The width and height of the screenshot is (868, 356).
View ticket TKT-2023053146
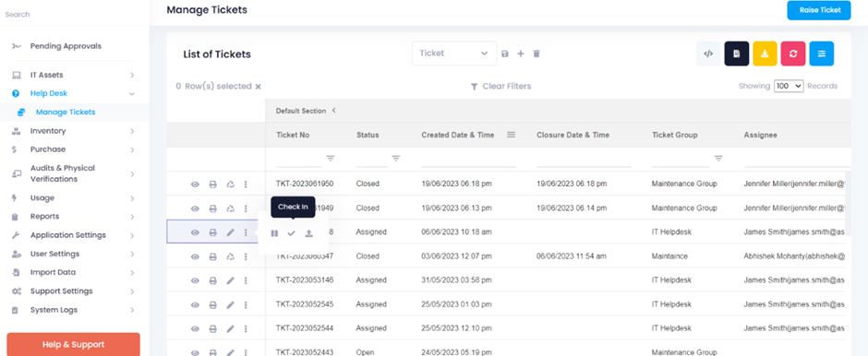(195, 280)
